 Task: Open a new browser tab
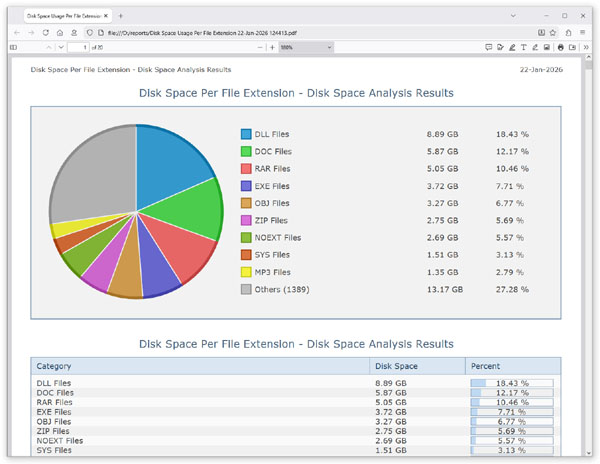click(121, 16)
